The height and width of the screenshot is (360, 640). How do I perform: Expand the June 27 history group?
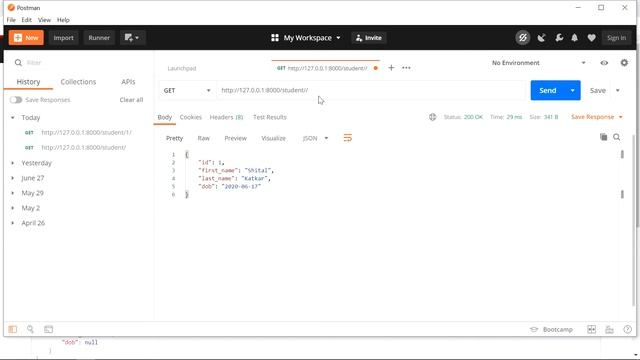pos(13,178)
